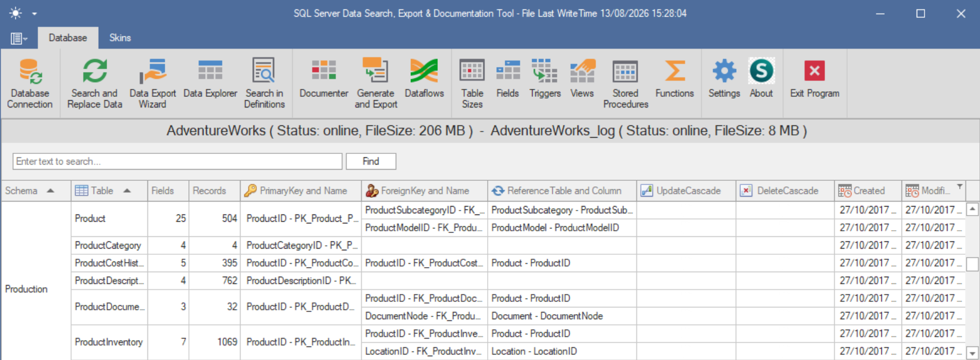The height and width of the screenshot is (360, 980).
Task: Click 'ProductCategoryID - PK_P' primary key cell
Action: (x=301, y=245)
